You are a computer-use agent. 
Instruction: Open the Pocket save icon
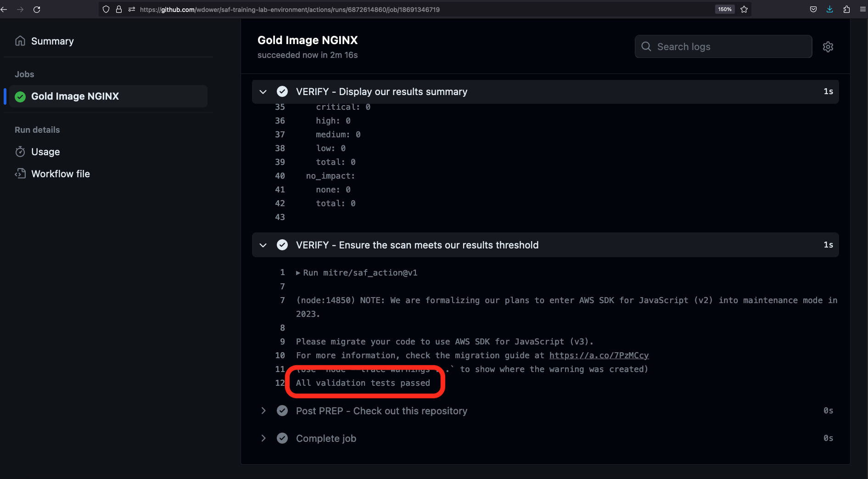813,9
